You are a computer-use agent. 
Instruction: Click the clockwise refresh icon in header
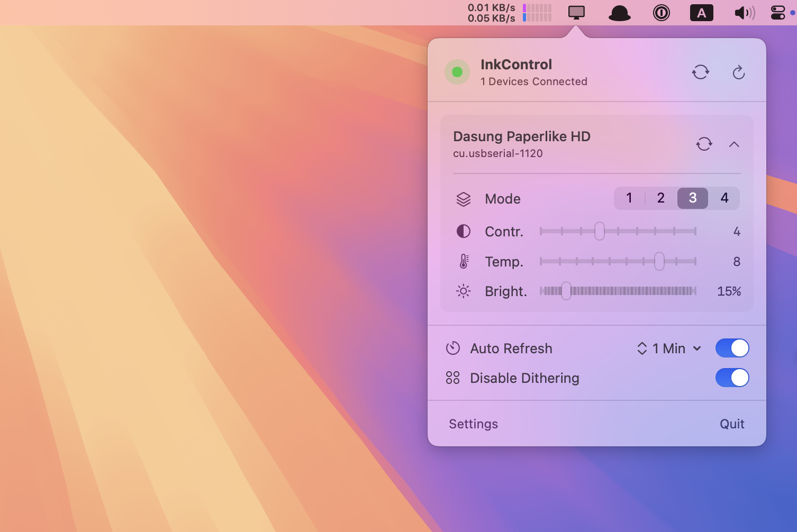pyautogui.click(x=739, y=72)
